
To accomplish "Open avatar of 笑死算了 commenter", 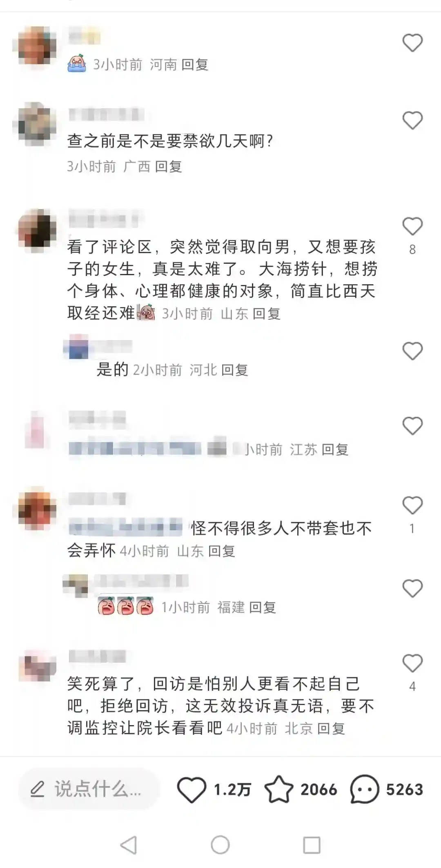I will click(37, 665).
